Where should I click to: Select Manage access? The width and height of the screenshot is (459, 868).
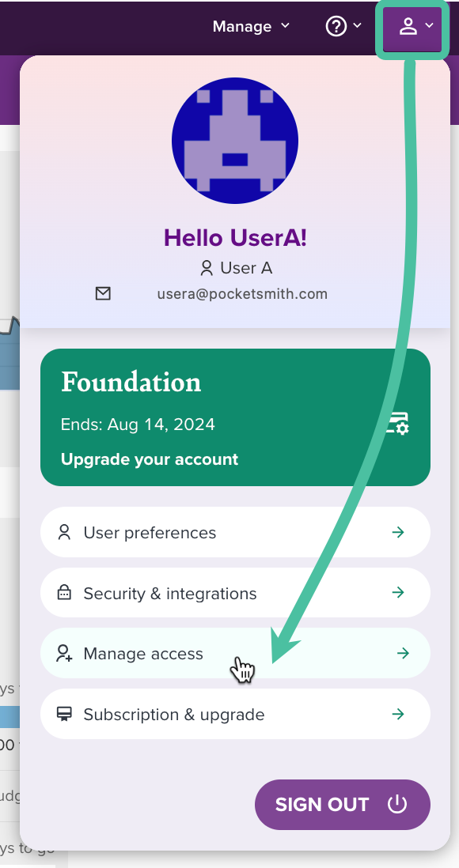tap(235, 653)
